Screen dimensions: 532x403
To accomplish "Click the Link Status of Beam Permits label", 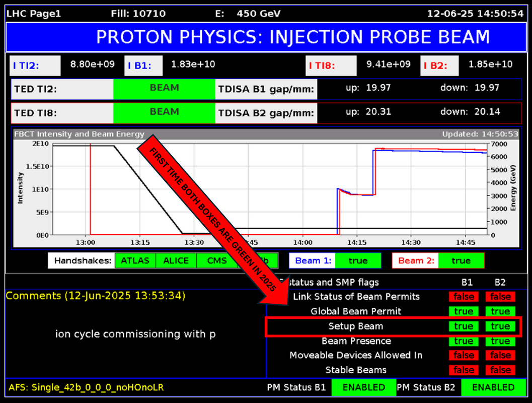I will [356, 297].
